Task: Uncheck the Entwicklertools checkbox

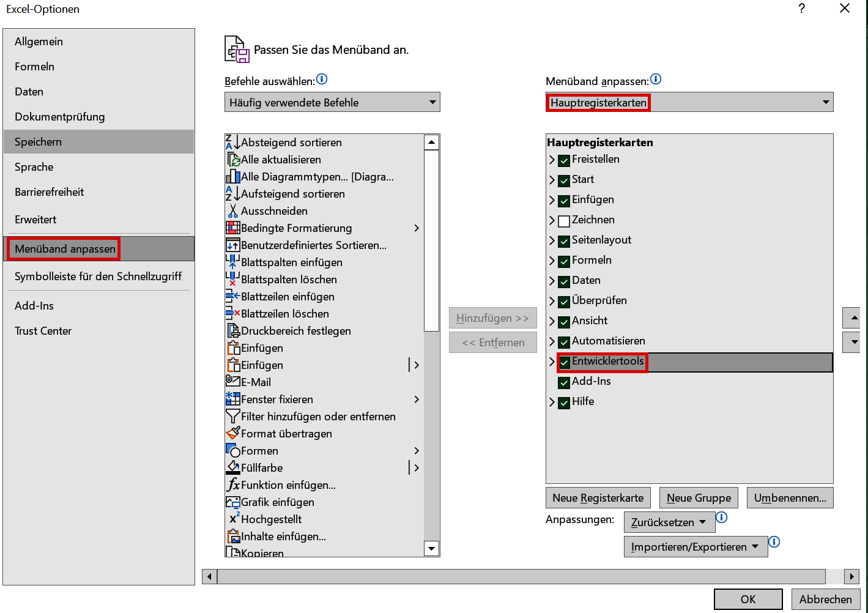Action: [x=563, y=362]
